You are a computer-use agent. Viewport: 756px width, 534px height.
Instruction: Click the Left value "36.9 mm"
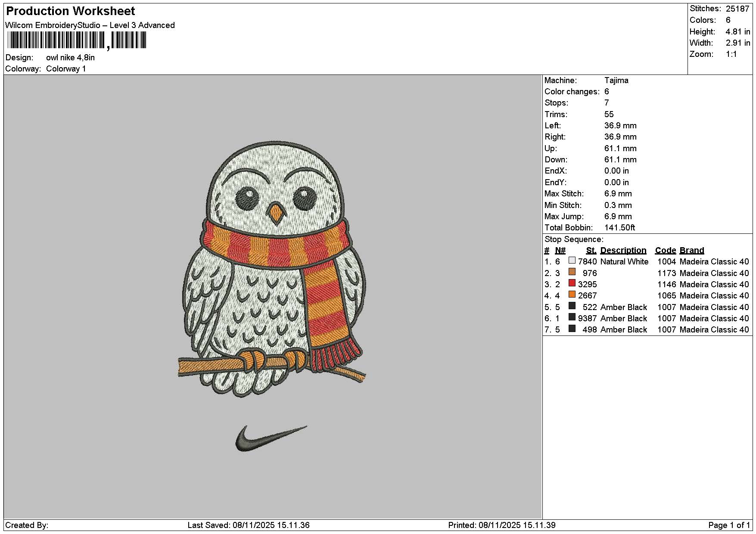pos(620,126)
